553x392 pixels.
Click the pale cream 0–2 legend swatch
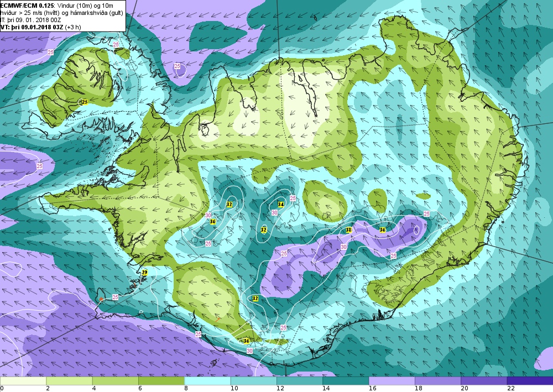point(23,381)
